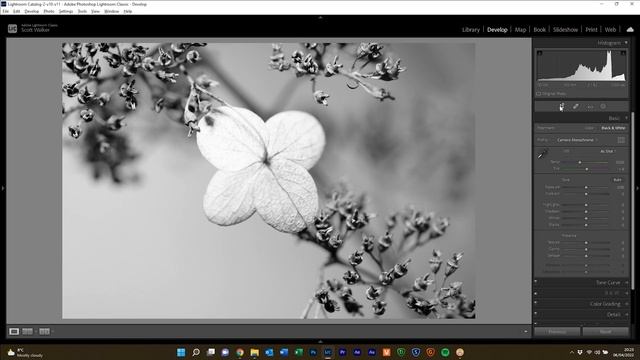This screenshot has width=640, height=360.
Task: Select the Crop Overlay tool icon
Action: [562, 107]
